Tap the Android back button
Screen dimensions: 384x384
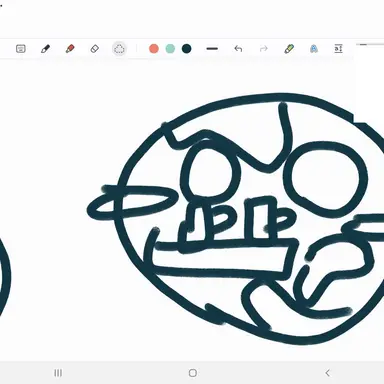click(x=327, y=373)
